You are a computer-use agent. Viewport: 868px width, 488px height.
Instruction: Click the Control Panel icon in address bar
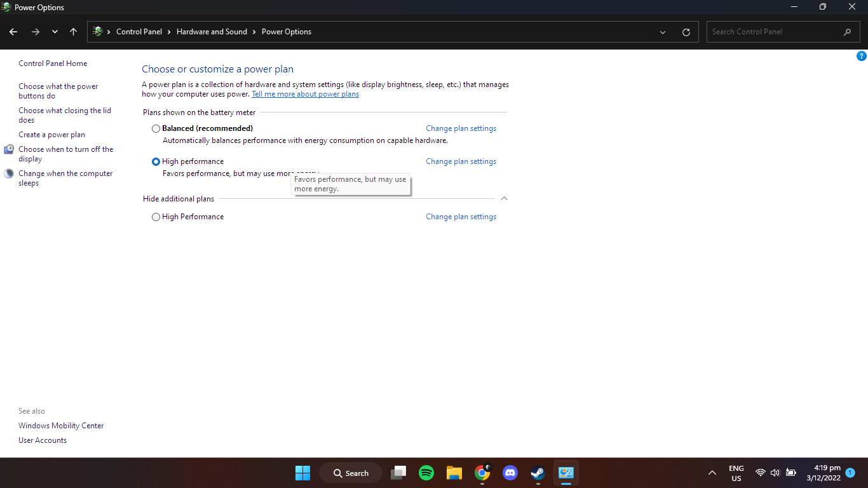click(x=98, y=31)
